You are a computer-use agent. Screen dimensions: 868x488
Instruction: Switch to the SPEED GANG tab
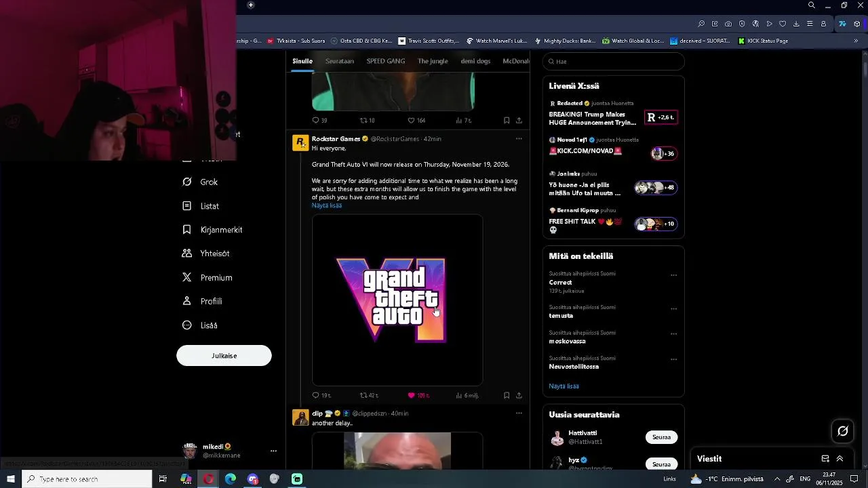[386, 61]
